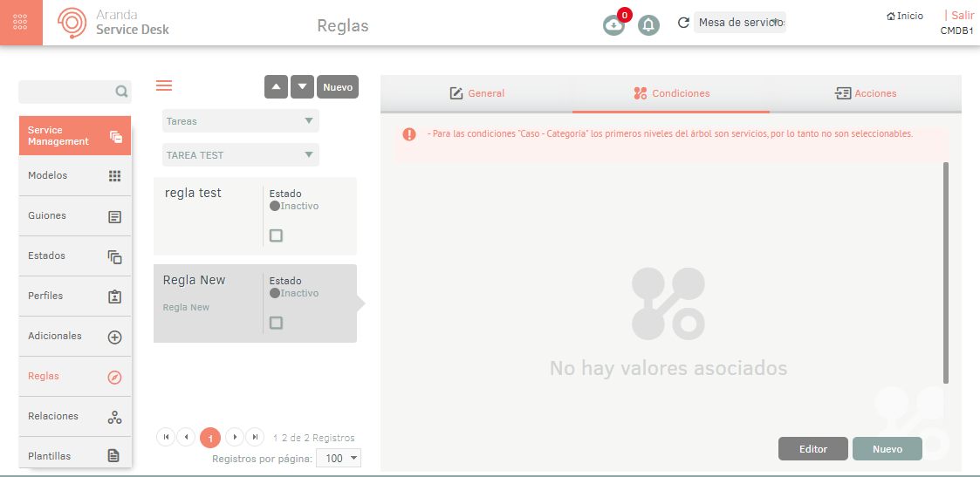The width and height of the screenshot is (980, 477).
Task: Click the search magnifier icon
Action: 121,92
